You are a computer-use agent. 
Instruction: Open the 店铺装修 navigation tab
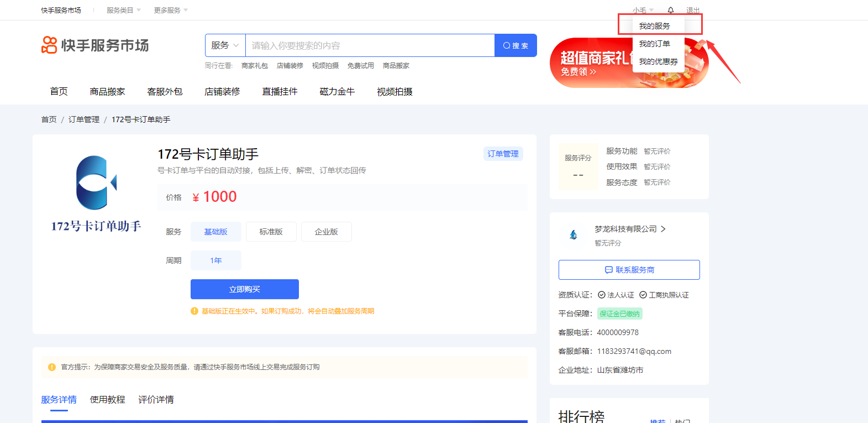coord(222,91)
